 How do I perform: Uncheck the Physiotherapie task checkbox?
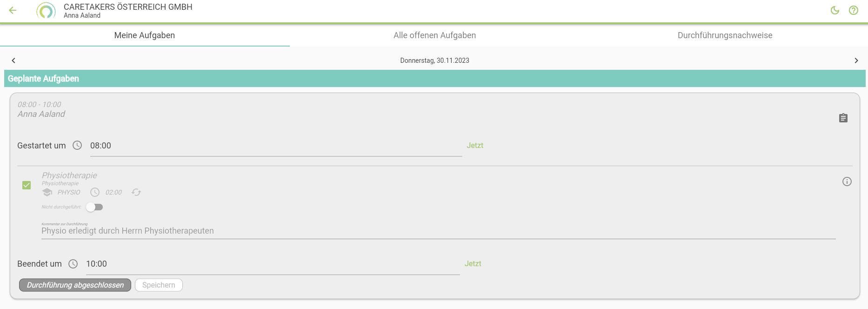[x=27, y=185]
